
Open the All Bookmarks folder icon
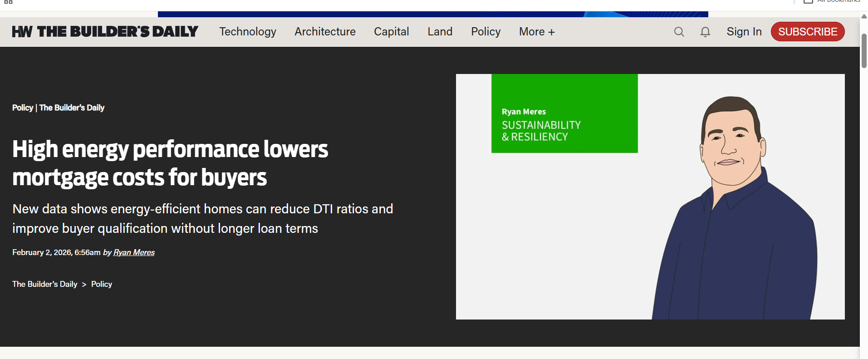[x=808, y=1]
